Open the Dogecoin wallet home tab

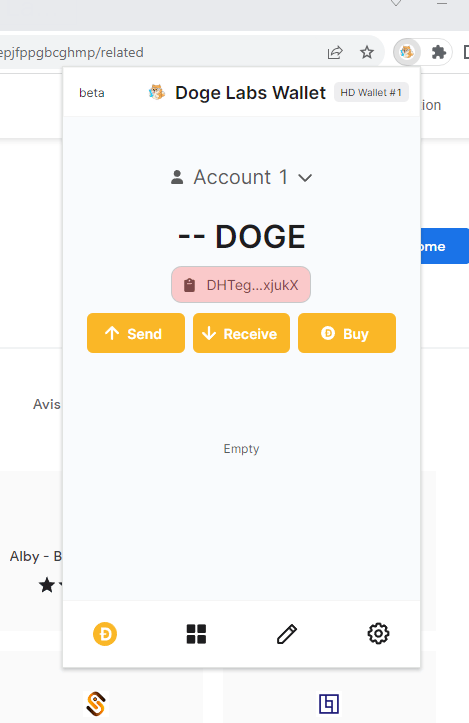click(105, 634)
